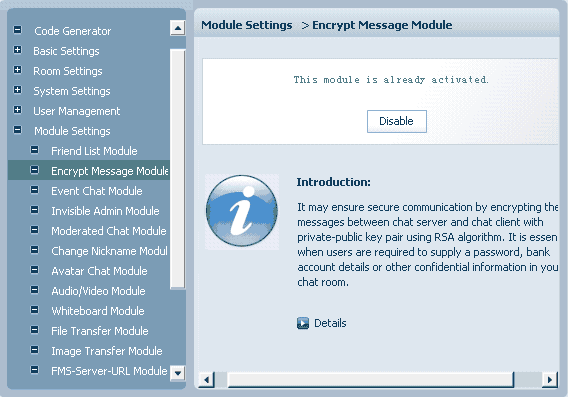The image size is (568, 397).
Task: Click the sidebar vertical scrollbar thumb
Action: point(178,170)
